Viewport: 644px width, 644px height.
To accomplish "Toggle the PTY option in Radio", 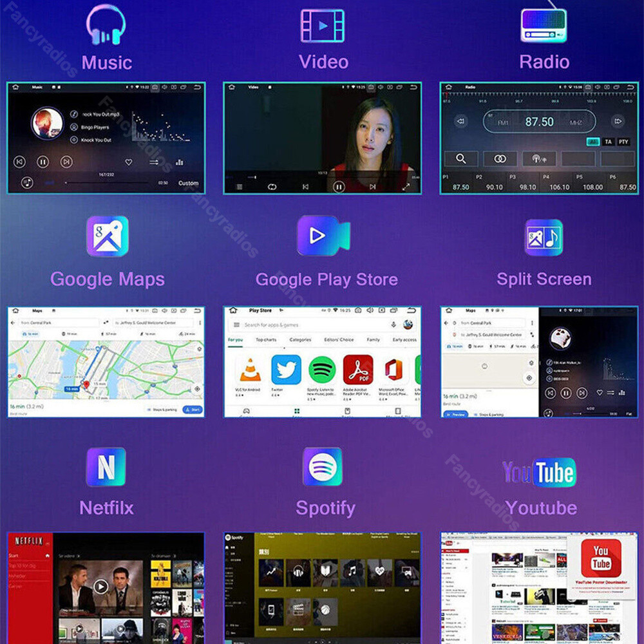I will (623, 142).
